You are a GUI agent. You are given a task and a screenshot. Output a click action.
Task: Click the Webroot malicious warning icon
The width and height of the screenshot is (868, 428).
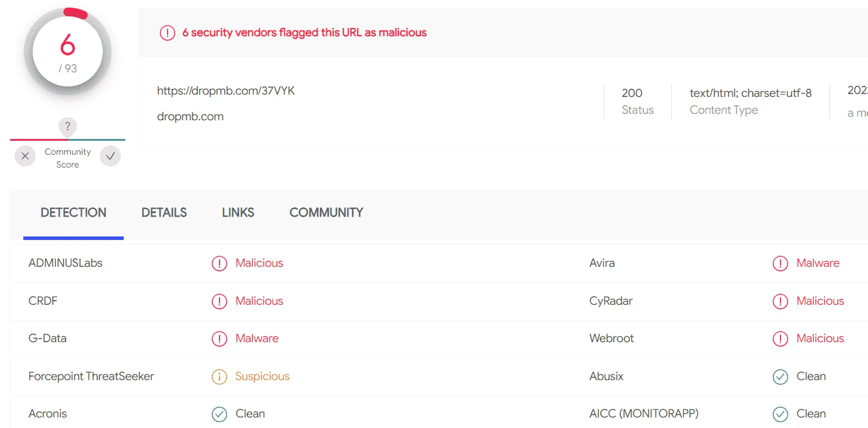[x=780, y=339]
